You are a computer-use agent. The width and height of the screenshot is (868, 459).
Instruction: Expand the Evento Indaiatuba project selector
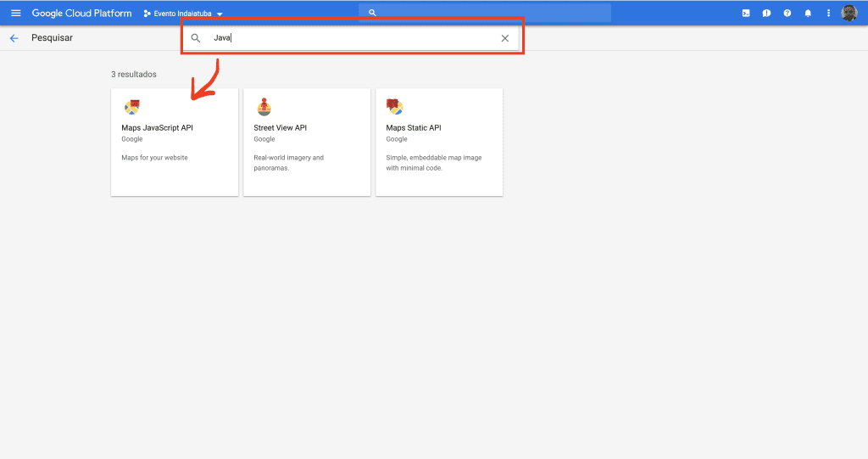tap(183, 14)
